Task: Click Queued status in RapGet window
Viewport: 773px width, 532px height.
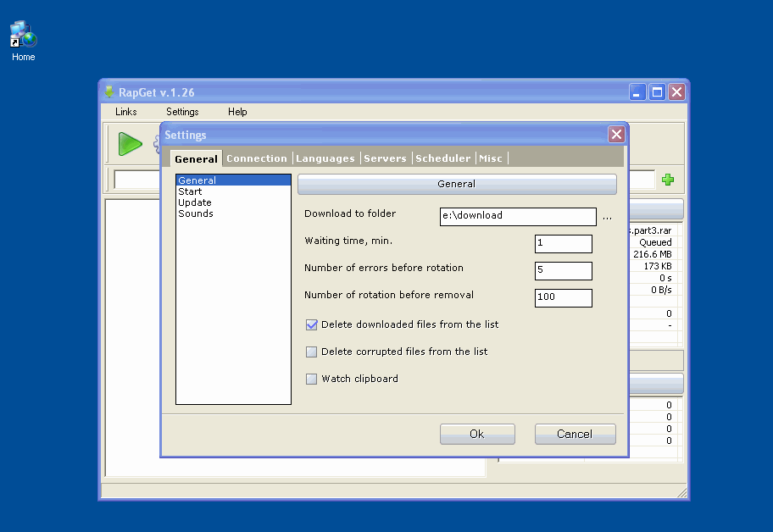Action: point(655,242)
